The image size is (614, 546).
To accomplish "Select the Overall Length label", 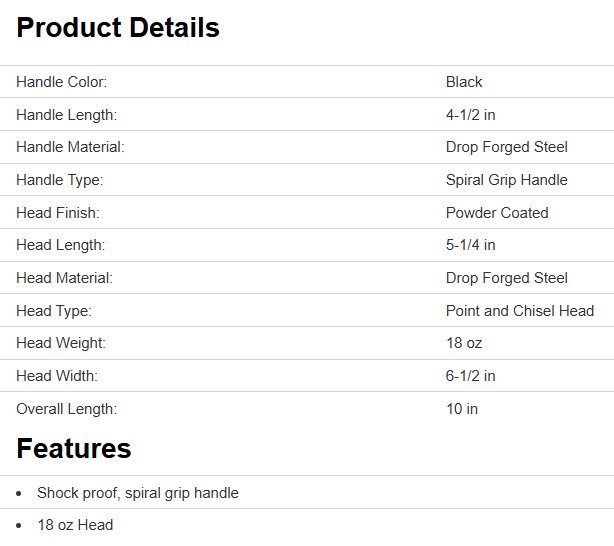I will 66,409.
